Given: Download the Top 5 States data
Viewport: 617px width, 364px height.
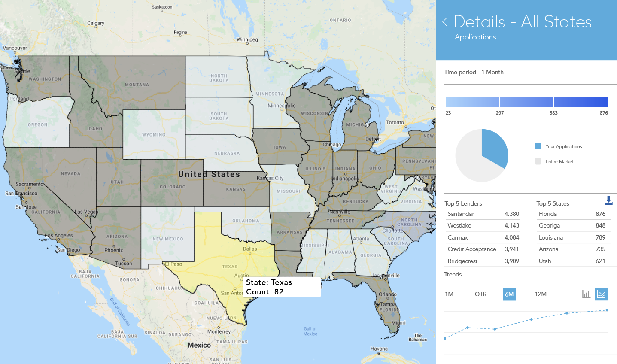Looking at the screenshot, I should pos(608,200).
